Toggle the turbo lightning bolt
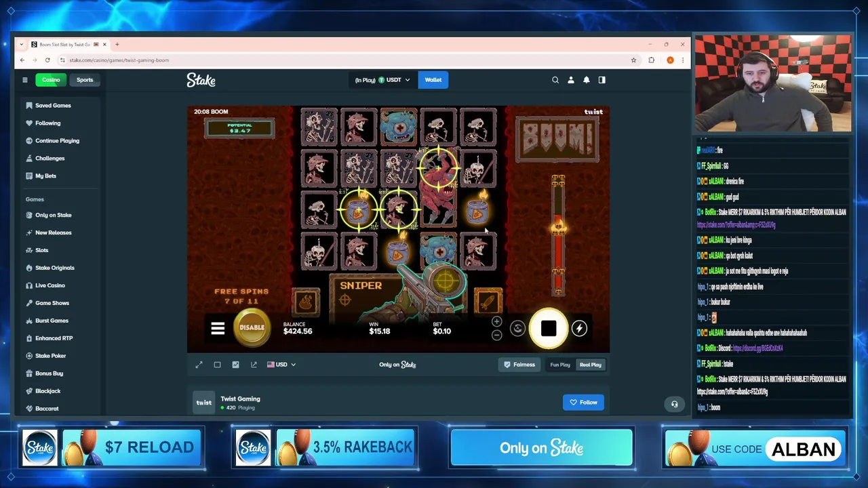This screenshot has width=868, height=488. 579,329
